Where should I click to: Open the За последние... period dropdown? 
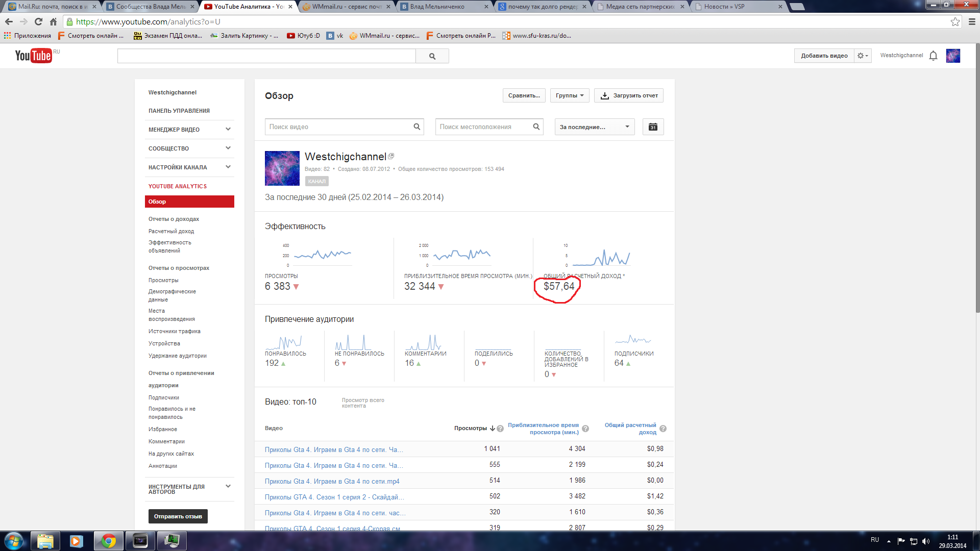point(595,127)
